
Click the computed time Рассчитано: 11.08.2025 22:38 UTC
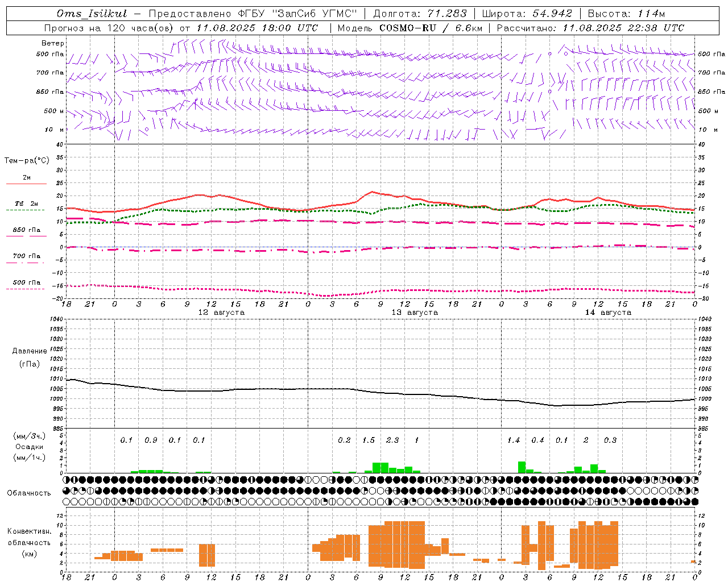click(x=590, y=28)
